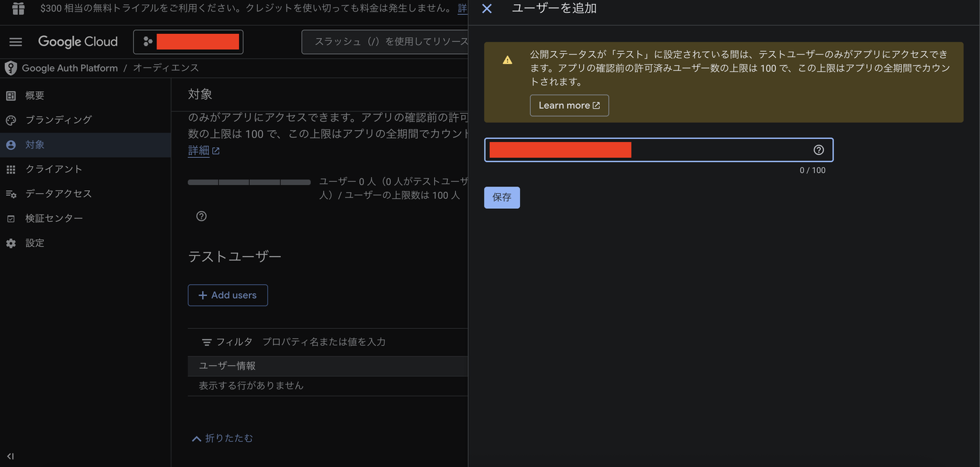Collapse the left sidebar panel
This screenshot has width=980, height=467.
[x=10, y=456]
